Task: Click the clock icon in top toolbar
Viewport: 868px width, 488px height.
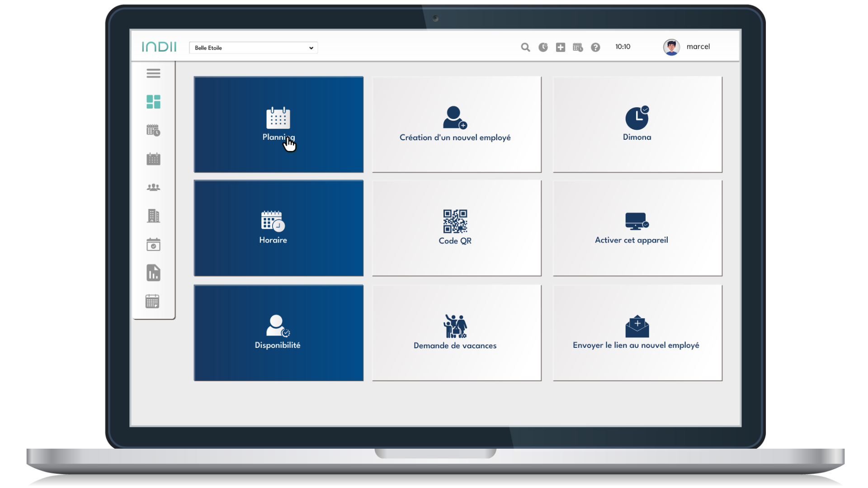Action: [543, 47]
